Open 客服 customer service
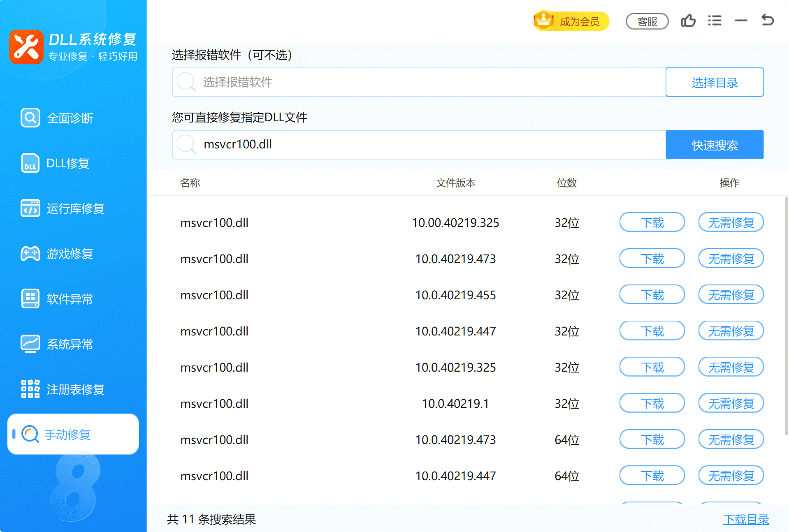 coord(647,21)
